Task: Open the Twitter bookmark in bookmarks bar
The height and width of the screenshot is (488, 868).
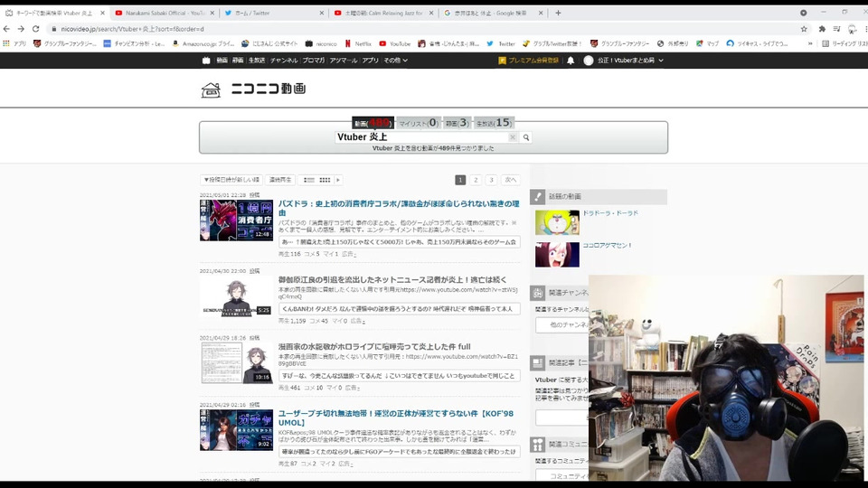Action: click(x=501, y=43)
